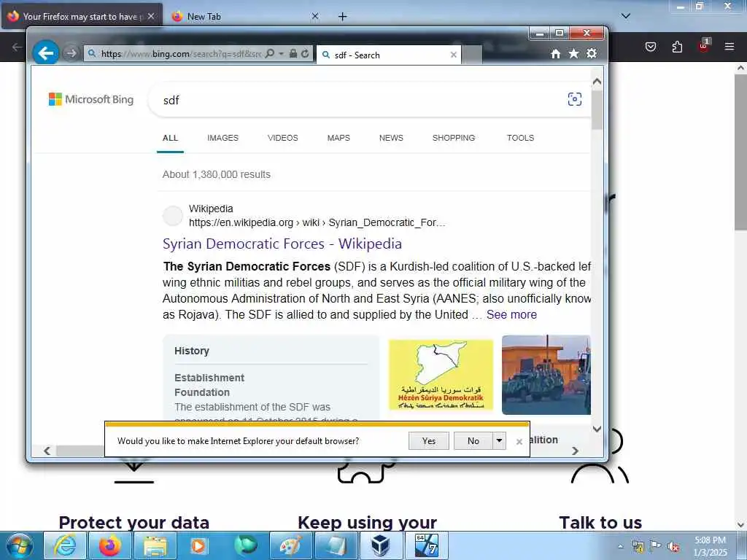The width and height of the screenshot is (747, 560).
Task: Switch to the MAPS tab
Action: [x=338, y=138]
